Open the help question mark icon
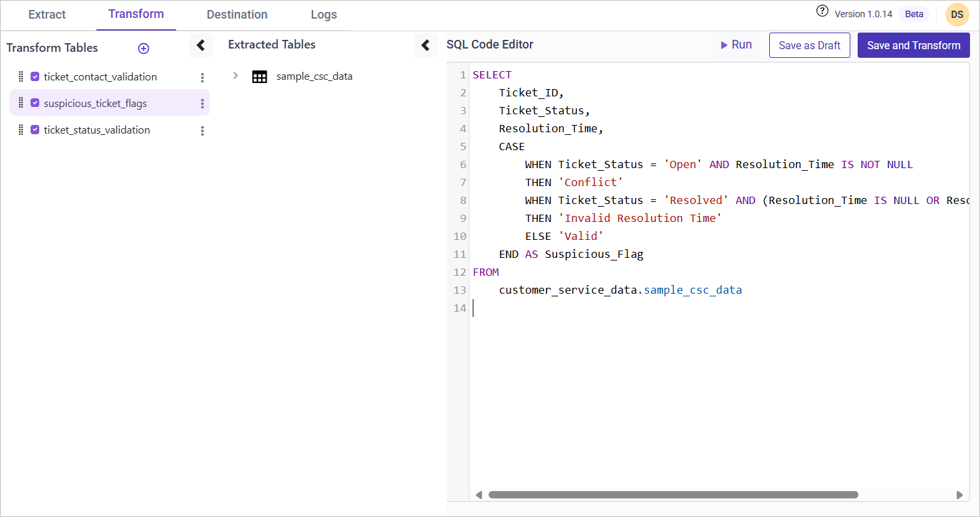The width and height of the screenshot is (980, 517). click(822, 11)
